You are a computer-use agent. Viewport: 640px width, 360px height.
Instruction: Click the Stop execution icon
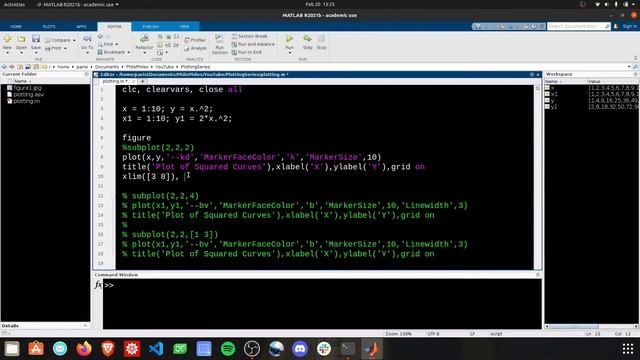coord(321,39)
